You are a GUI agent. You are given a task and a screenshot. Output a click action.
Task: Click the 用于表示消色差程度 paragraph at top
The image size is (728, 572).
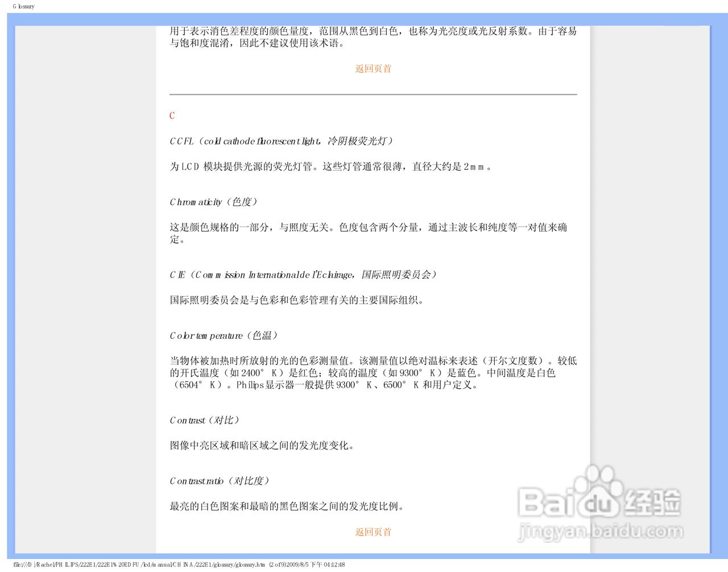(373, 37)
